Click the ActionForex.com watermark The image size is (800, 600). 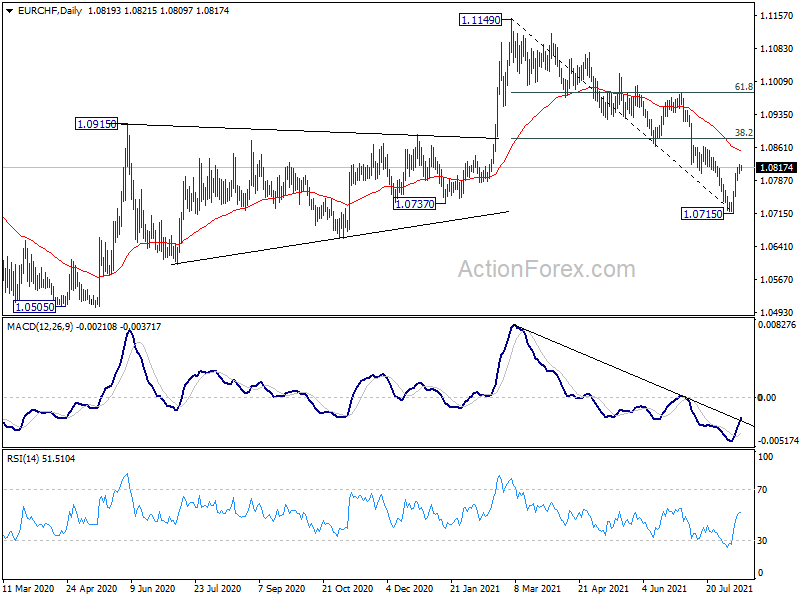tap(546, 269)
